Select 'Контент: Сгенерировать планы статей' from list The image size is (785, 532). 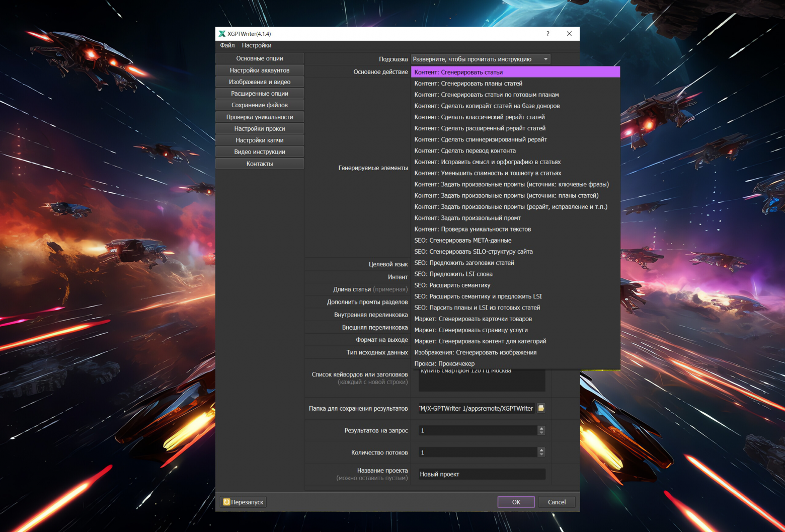468,84
